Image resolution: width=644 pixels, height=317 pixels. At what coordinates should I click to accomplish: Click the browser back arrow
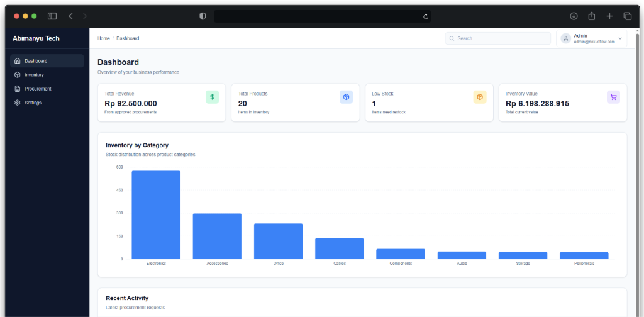click(x=70, y=16)
